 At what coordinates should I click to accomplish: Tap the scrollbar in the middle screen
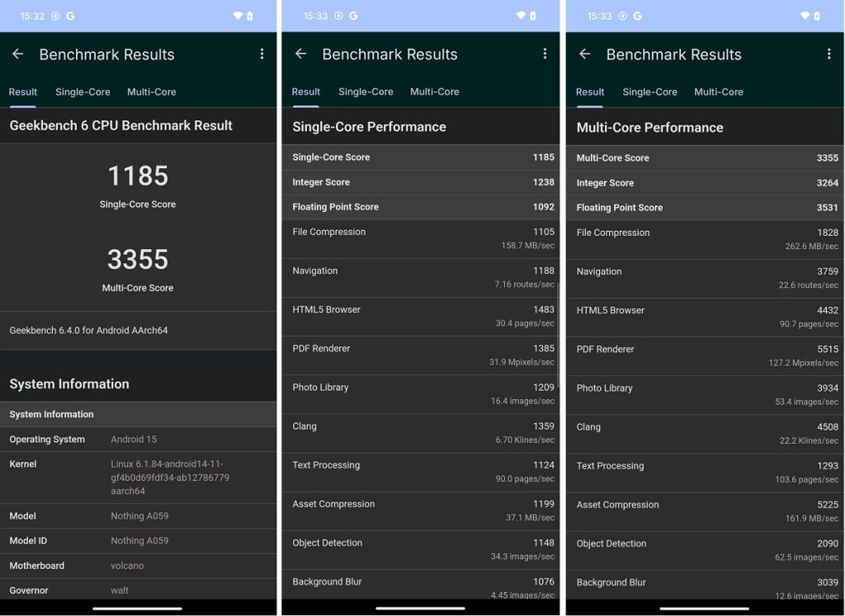[x=558, y=334]
